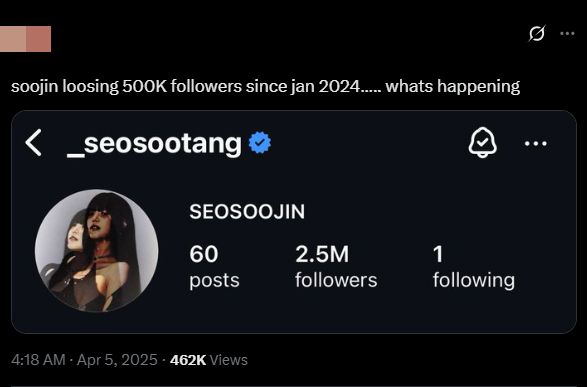The height and width of the screenshot is (387, 587).
Task: Open the circular SEOSOOJIN profile picture
Action: point(97,250)
